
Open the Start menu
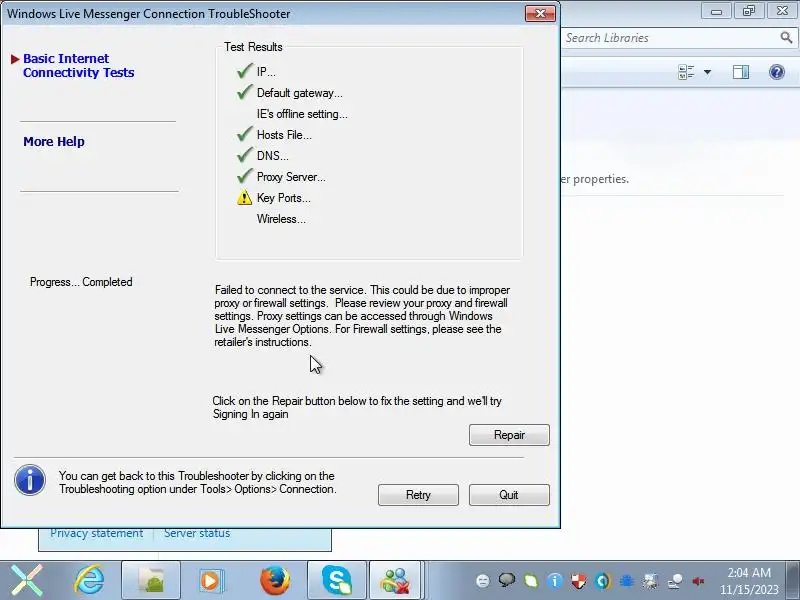27,580
